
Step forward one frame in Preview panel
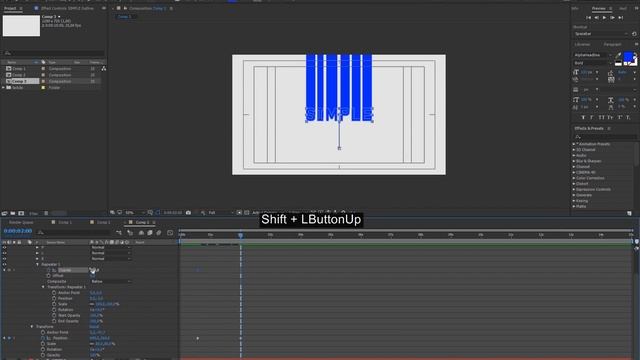(x=612, y=18)
